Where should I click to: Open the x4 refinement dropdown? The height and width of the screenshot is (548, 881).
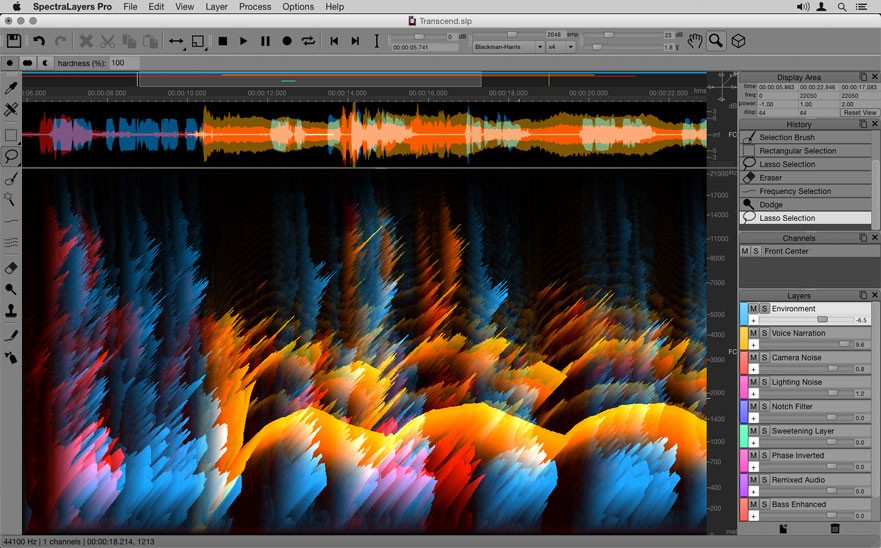tap(561, 47)
